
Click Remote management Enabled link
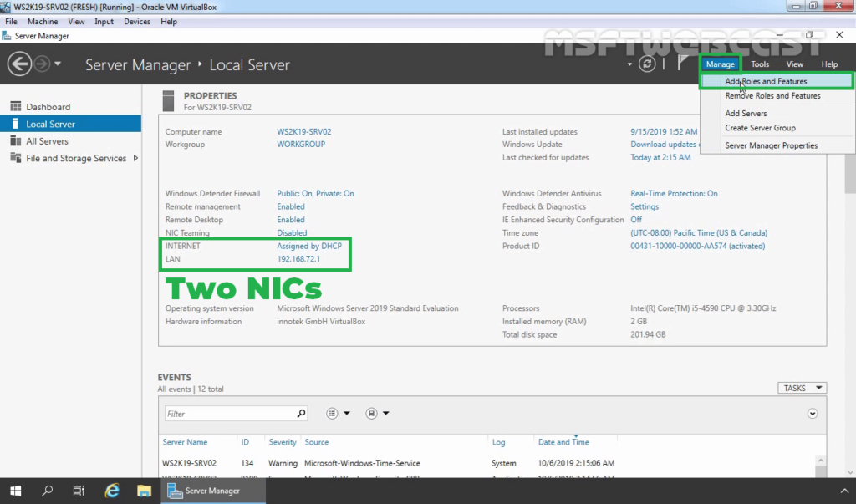pos(290,206)
